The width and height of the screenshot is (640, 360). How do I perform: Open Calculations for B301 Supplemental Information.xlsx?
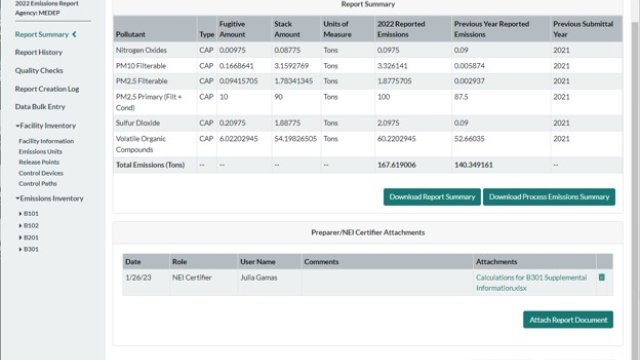click(531, 282)
